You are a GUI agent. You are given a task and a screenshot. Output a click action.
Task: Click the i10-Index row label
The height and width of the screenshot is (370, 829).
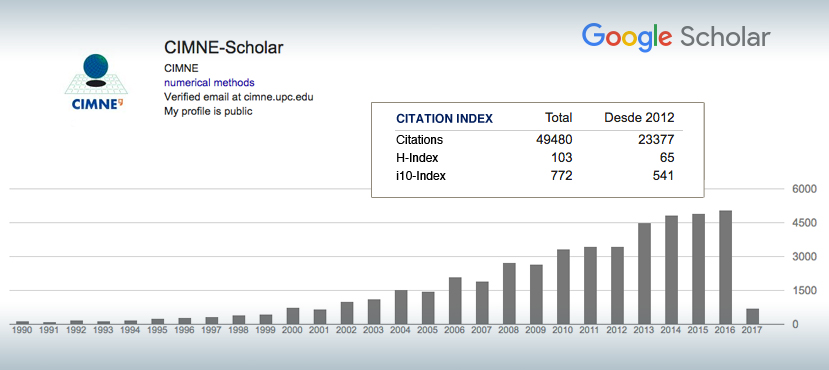point(421,175)
